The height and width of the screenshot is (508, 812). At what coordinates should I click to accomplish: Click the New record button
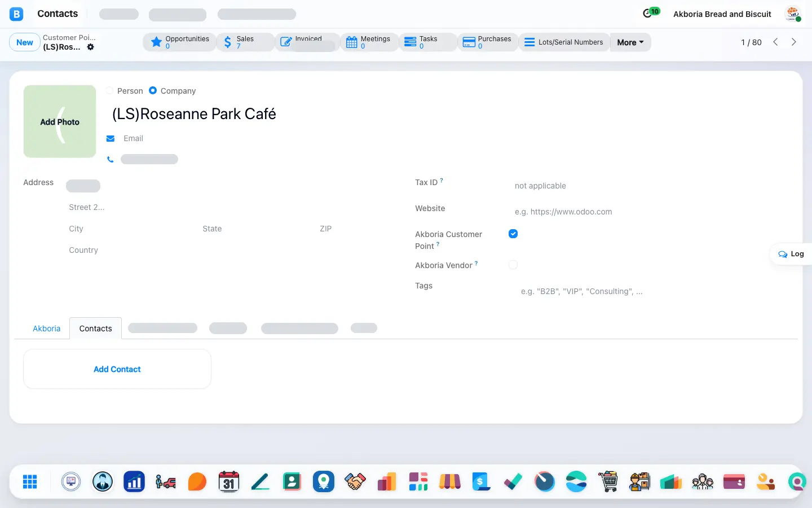click(25, 42)
